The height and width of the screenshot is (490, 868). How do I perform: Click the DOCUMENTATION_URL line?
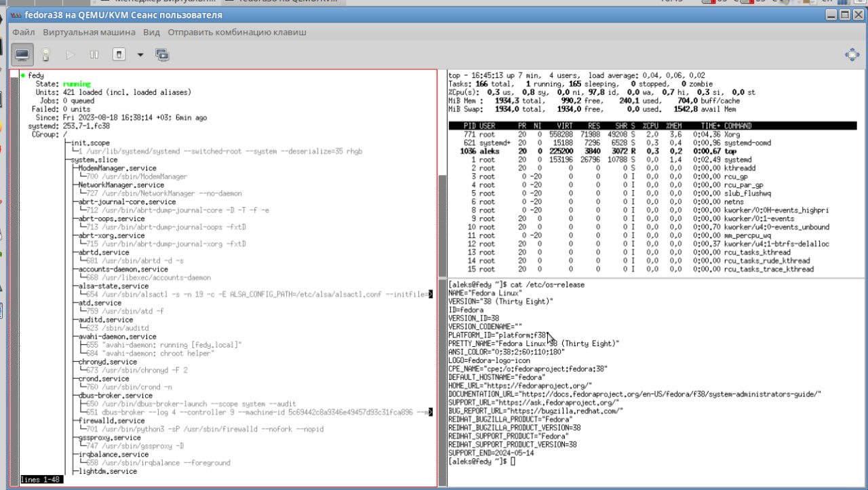635,394
